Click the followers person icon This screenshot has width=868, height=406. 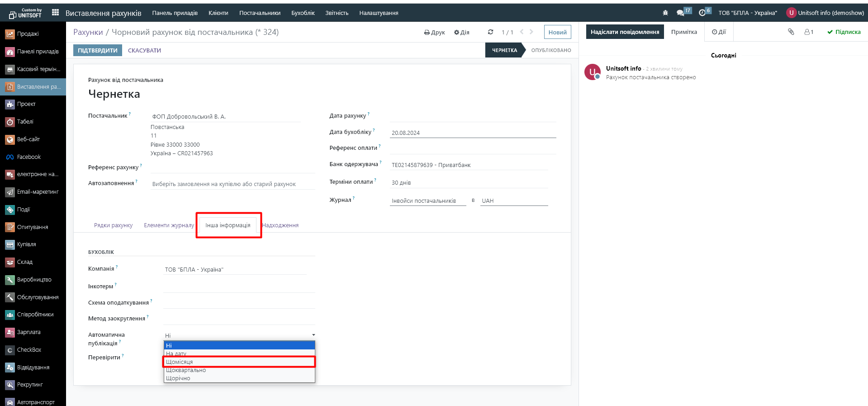pos(808,32)
